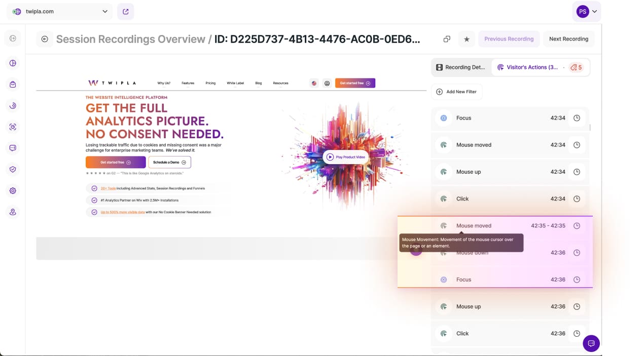Jump to the Mouse up 42:34 timestamp clock

[577, 172]
